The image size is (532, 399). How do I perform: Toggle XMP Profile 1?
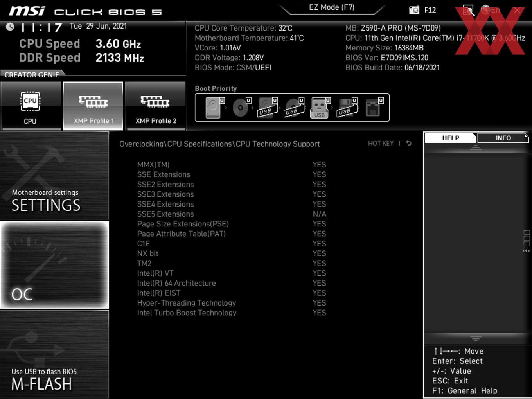tap(93, 106)
